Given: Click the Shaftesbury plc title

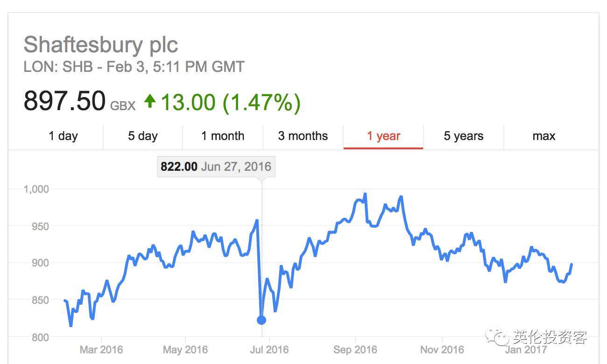Looking at the screenshot, I should pyautogui.click(x=101, y=45).
